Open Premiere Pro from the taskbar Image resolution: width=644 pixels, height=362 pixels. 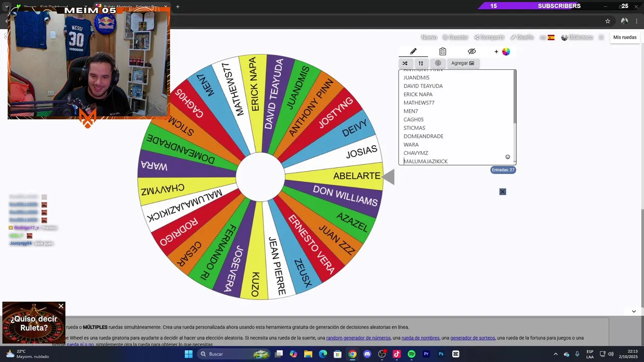(426, 354)
